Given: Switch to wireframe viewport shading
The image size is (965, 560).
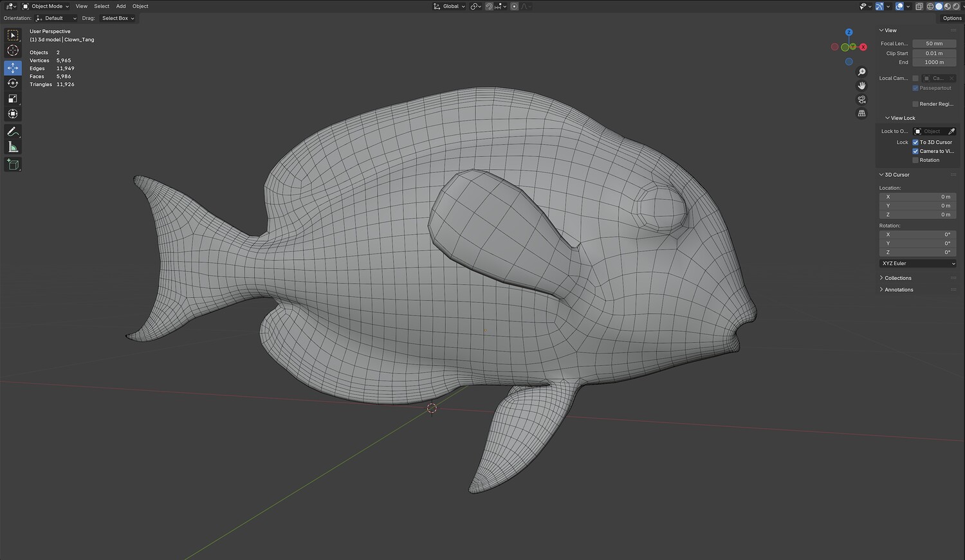Looking at the screenshot, I should tap(930, 6).
